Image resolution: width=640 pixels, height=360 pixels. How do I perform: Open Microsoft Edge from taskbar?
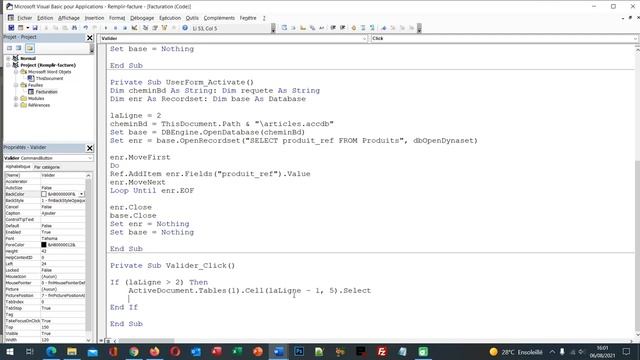pyautogui.click(x=51, y=351)
